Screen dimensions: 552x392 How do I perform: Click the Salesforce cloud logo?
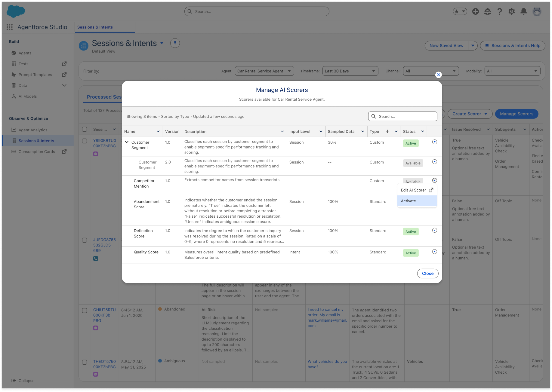16,11
